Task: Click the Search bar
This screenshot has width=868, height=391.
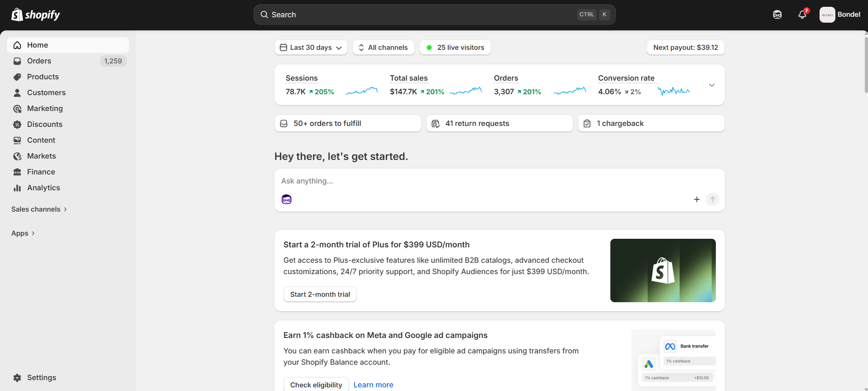Action: click(434, 14)
